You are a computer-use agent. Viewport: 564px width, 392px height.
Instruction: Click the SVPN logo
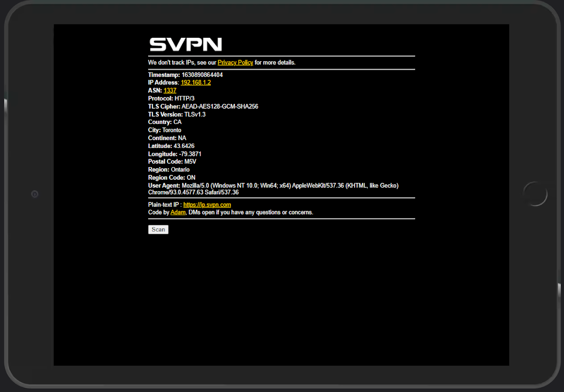[185, 45]
